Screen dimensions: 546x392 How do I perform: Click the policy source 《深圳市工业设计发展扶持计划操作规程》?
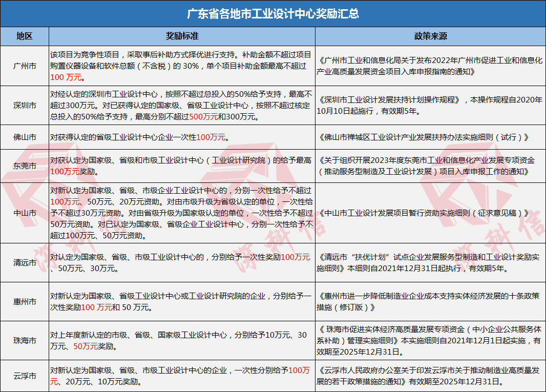click(x=430, y=105)
